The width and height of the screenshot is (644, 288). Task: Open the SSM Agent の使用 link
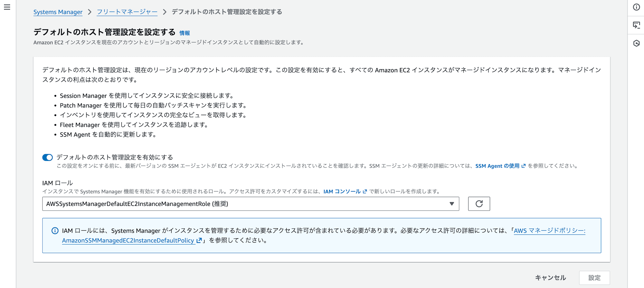click(x=500, y=166)
